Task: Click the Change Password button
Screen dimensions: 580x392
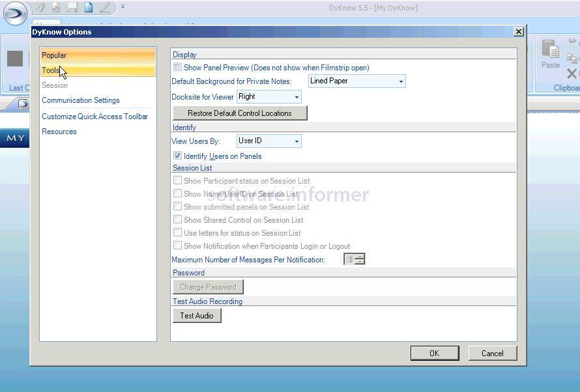Action: click(208, 287)
